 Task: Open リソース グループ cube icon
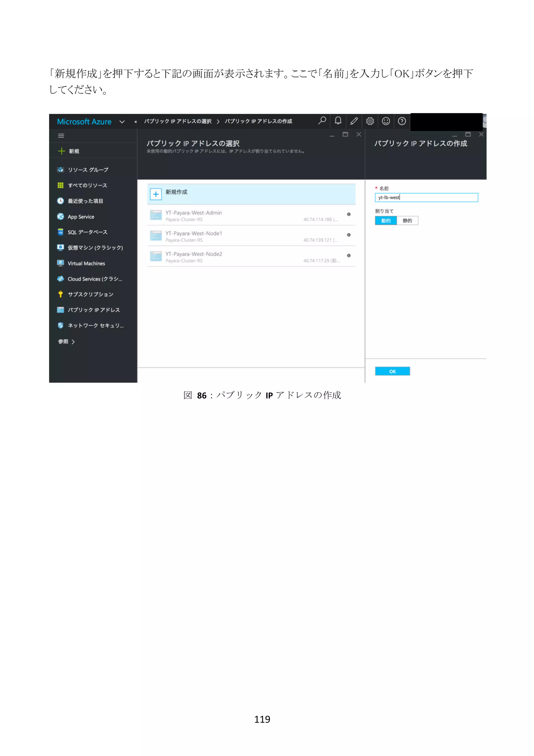(60, 170)
